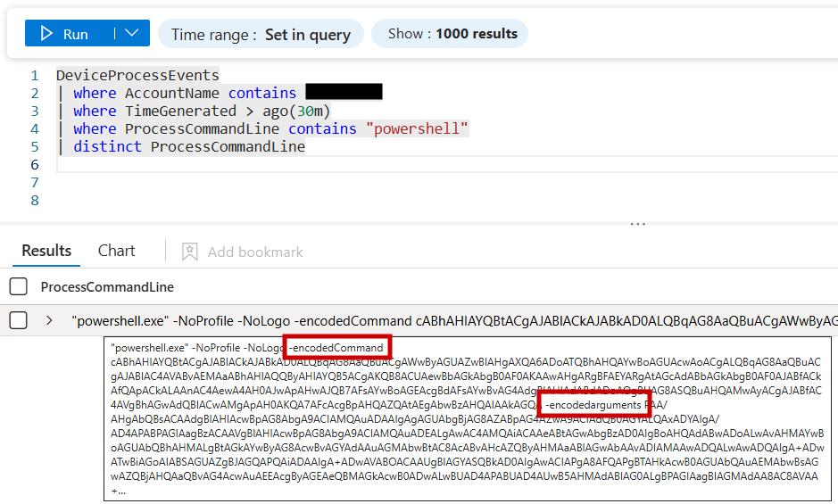Open the Run button dropdown arrow

pos(131,34)
